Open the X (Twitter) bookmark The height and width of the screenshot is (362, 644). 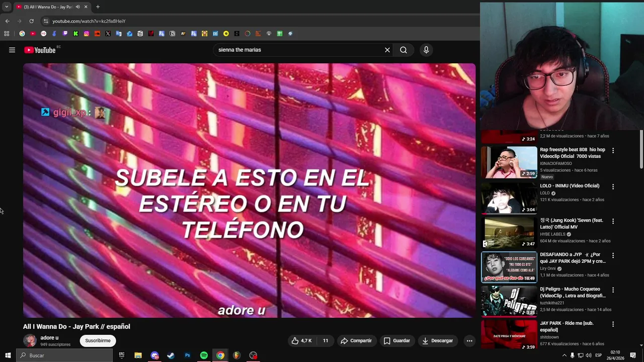(108, 34)
